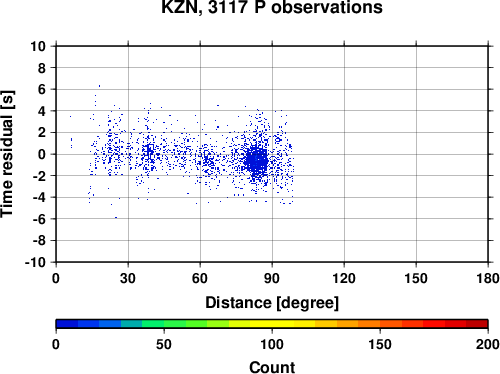Viewport: 500px width, 374px height.
Task: Select the 'Time residual [s]' y-axis label
Action: (x=7, y=154)
